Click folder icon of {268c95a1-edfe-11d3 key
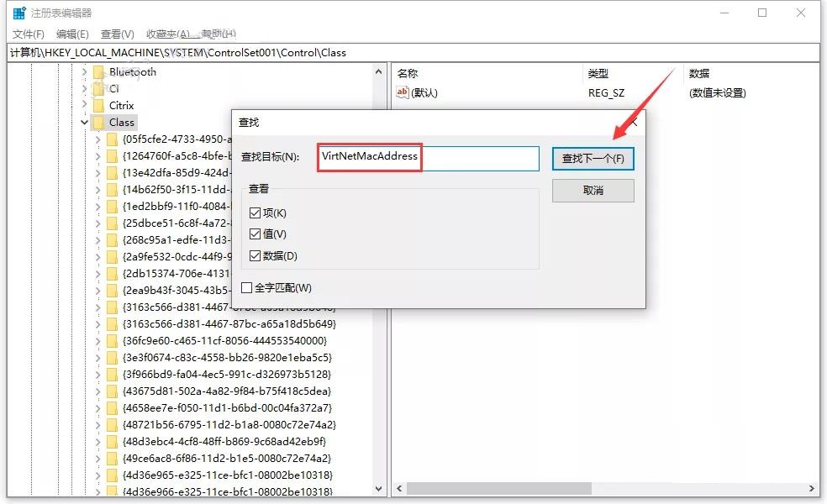The height and width of the screenshot is (504, 827). pos(112,240)
